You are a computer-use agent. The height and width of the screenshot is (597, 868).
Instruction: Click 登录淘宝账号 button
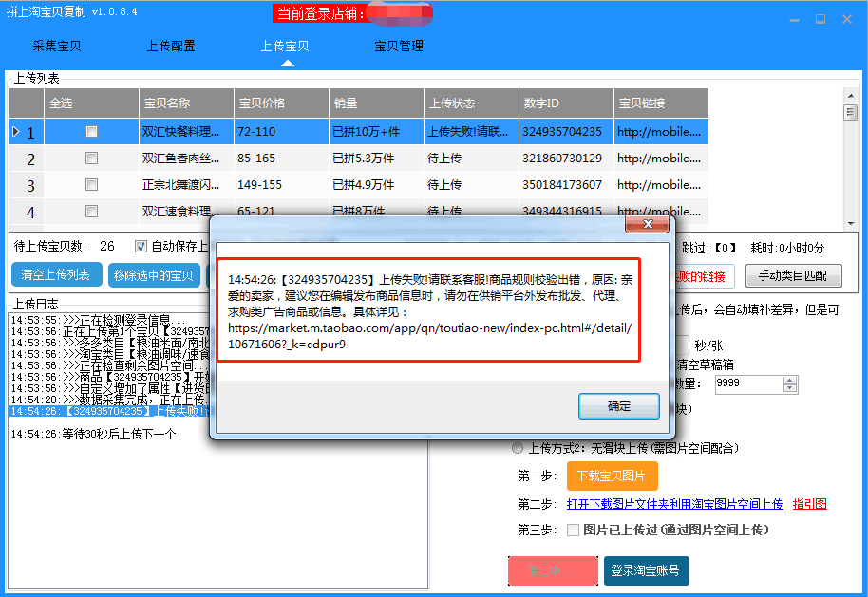pos(646,570)
